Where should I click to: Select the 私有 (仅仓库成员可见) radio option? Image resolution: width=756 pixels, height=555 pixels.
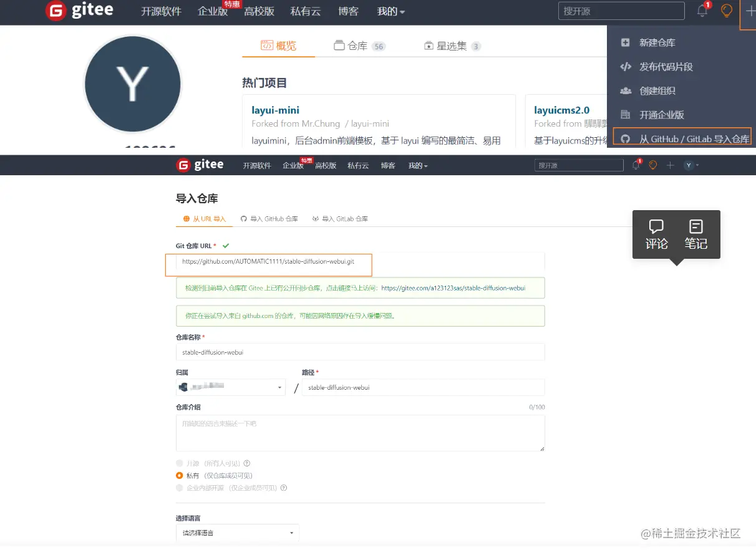[180, 475]
